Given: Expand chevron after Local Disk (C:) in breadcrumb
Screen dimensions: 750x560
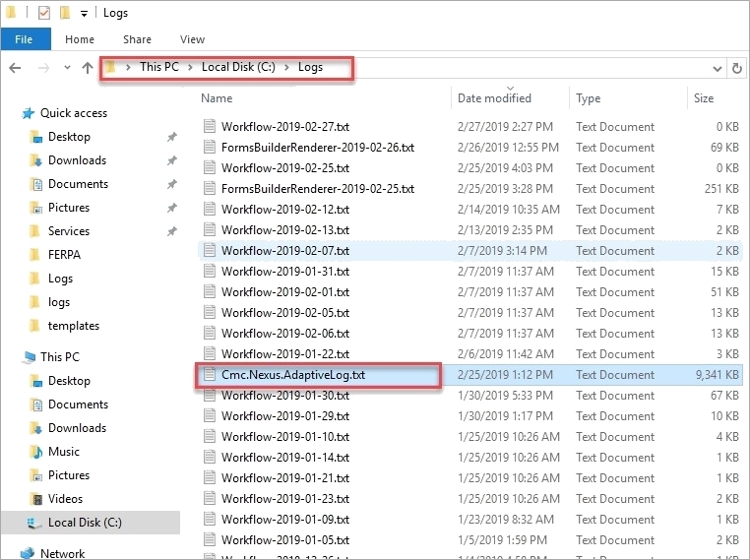Looking at the screenshot, I should 287,68.
